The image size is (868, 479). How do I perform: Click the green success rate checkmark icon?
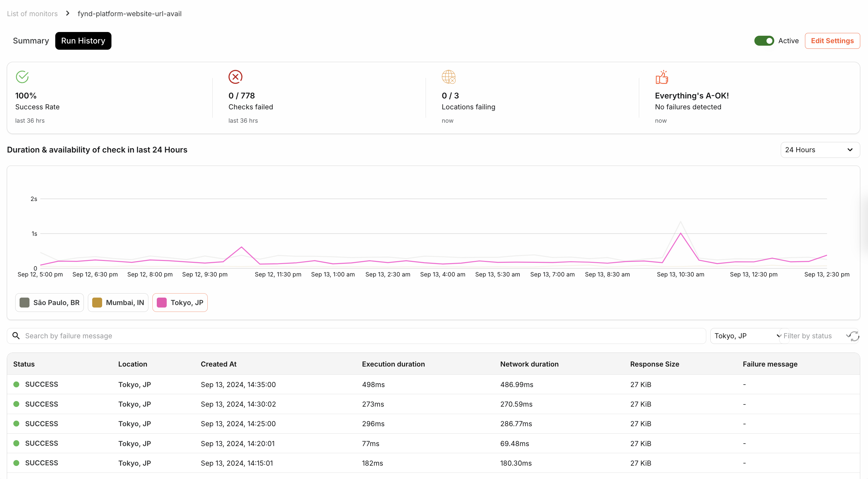tap(22, 77)
